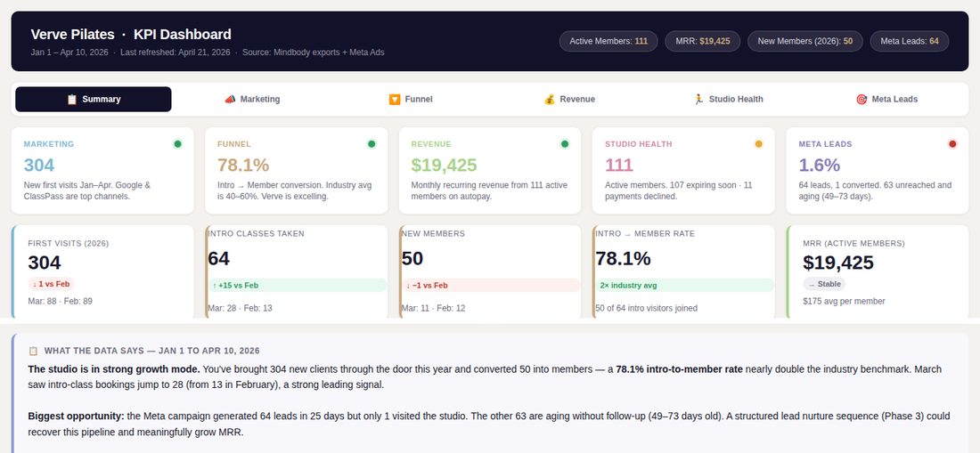This screenshot has height=453, width=980.
Task: Open the Summary tab
Action: click(94, 99)
